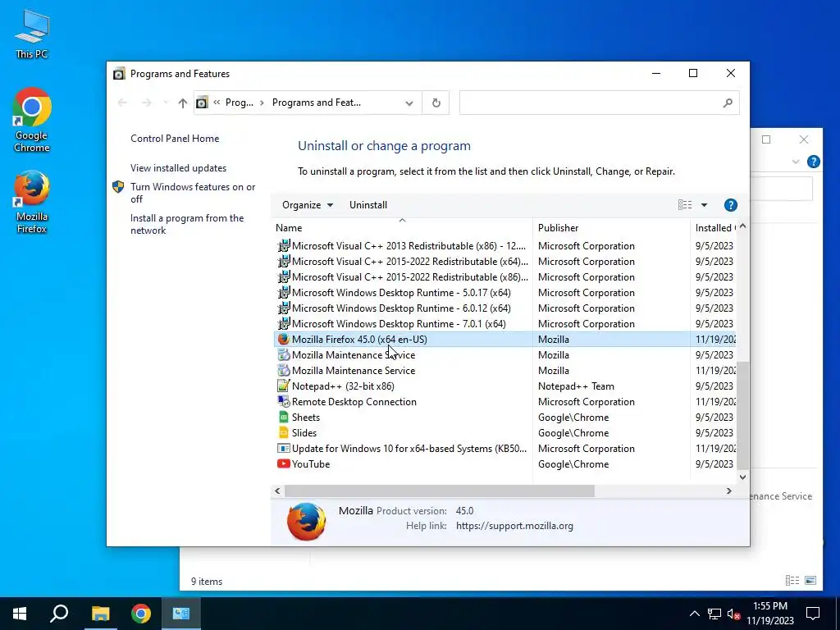
Task: Sort by the Installed On column header
Action: [x=714, y=228]
